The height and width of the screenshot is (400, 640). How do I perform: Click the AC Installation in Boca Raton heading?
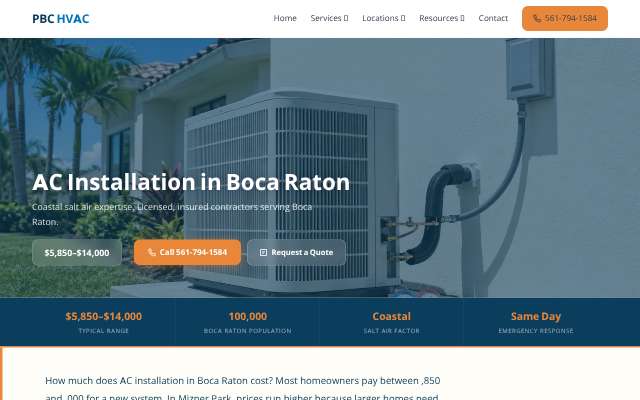coord(191,182)
